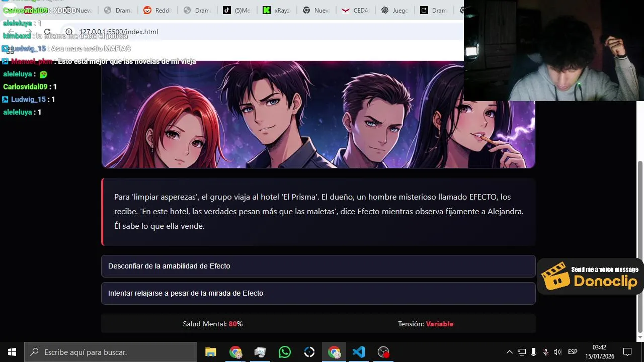644x362 pixels.
Task: Switch to the TikTok '(5)Me' tab
Action: coord(237,10)
